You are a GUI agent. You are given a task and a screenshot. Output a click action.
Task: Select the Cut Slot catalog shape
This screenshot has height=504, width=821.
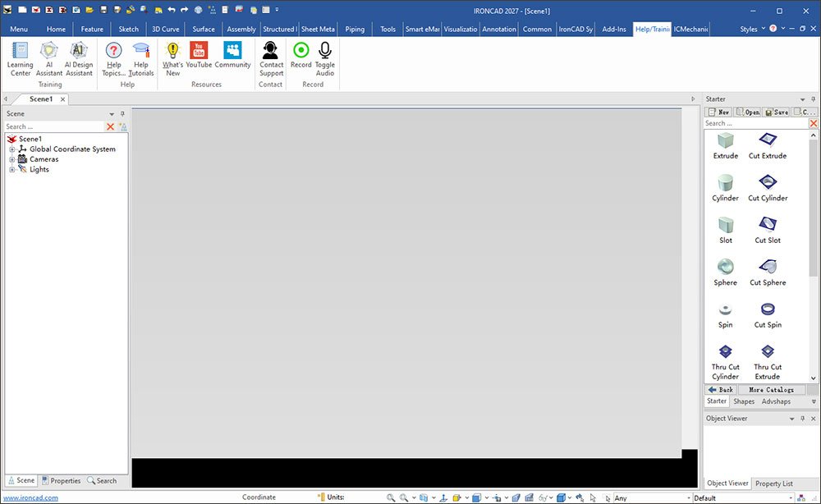(768, 231)
